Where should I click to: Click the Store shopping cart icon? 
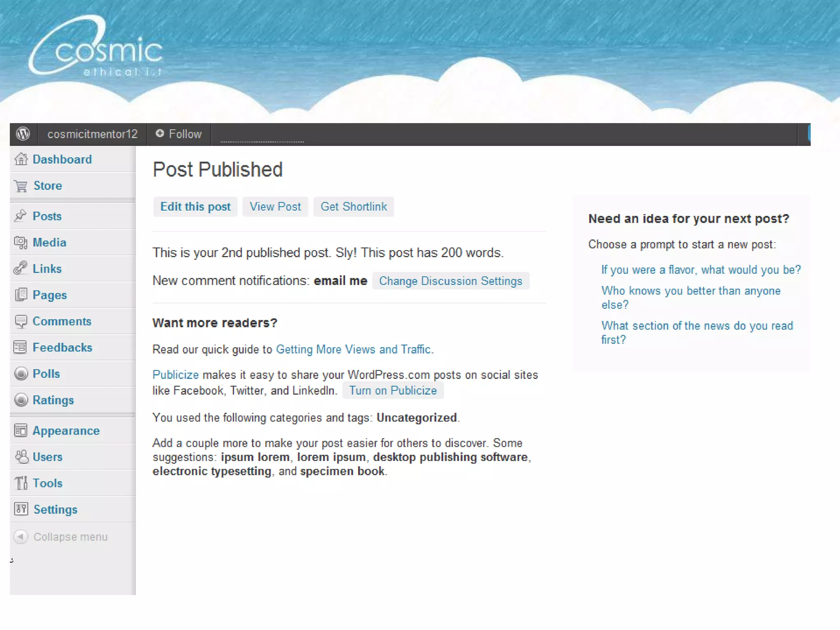point(21,186)
